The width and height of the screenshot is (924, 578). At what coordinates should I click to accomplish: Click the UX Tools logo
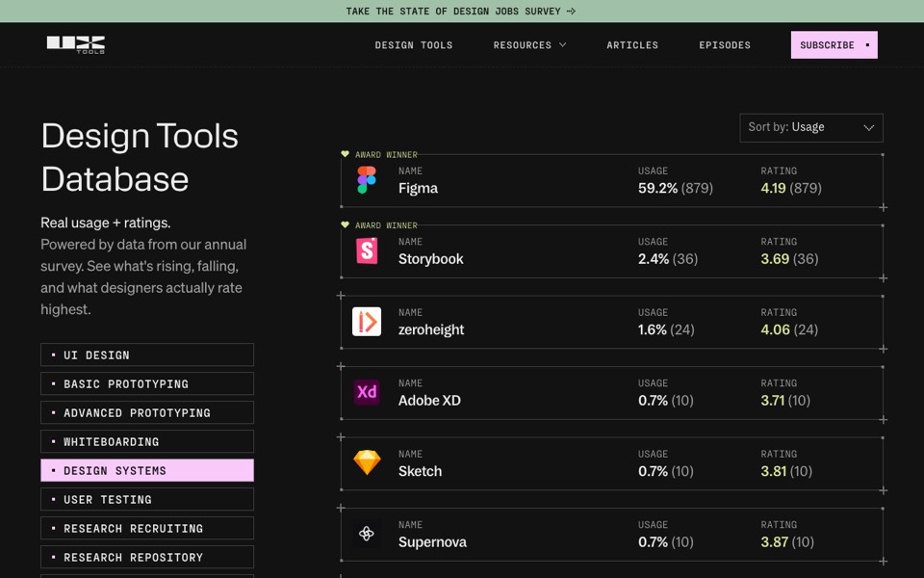(x=76, y=45)
